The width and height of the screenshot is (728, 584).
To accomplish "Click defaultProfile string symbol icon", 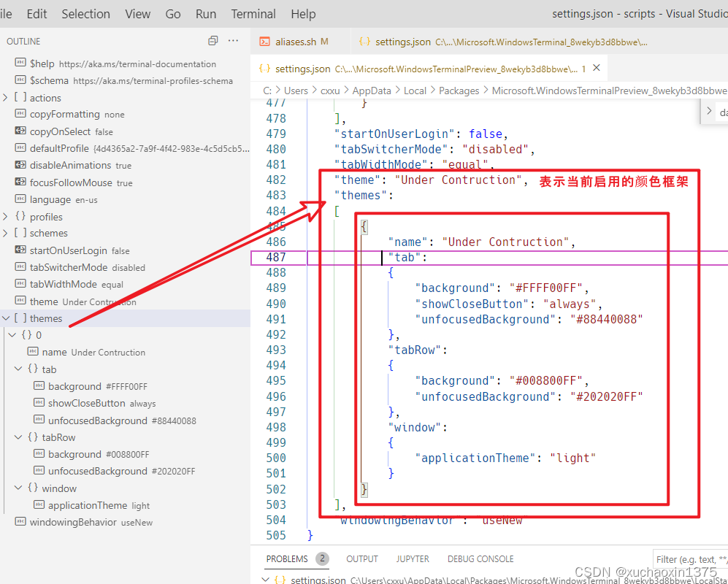I will pyautogui.click(x=20, y=148).
